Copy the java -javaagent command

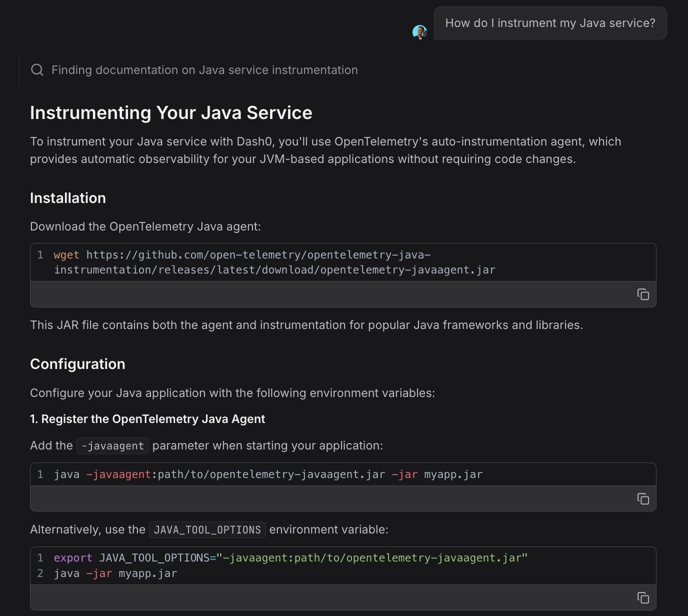(x=643, y=498)
